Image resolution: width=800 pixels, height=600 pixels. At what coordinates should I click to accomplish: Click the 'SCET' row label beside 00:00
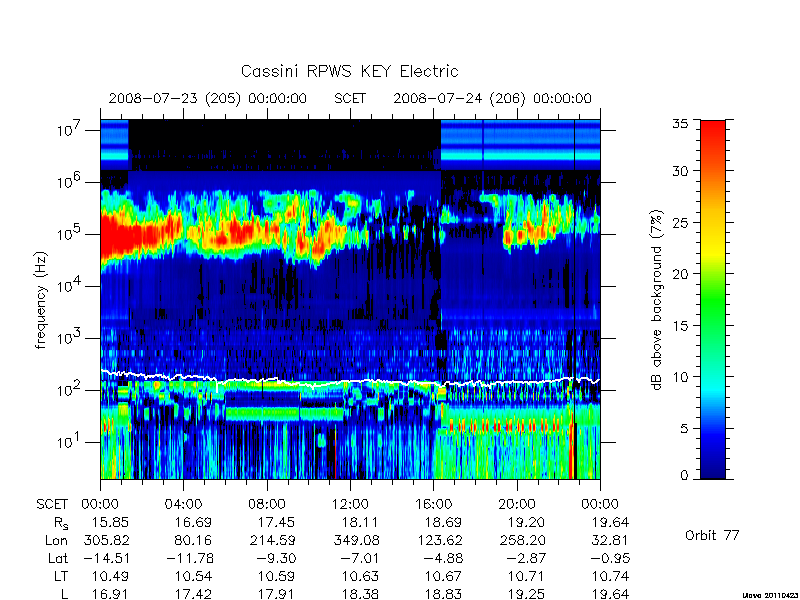pyautogui.click(x=52, y=504)
